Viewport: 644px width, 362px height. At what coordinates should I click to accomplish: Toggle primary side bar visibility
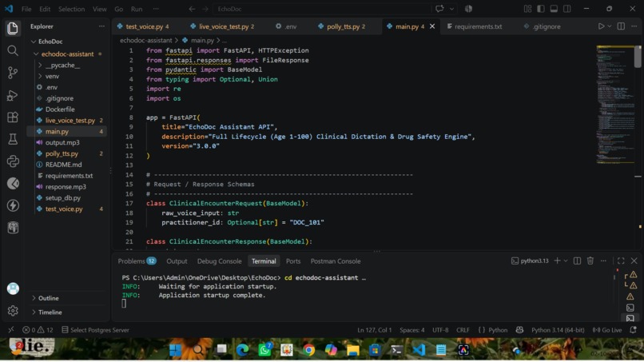click(541, 9)
